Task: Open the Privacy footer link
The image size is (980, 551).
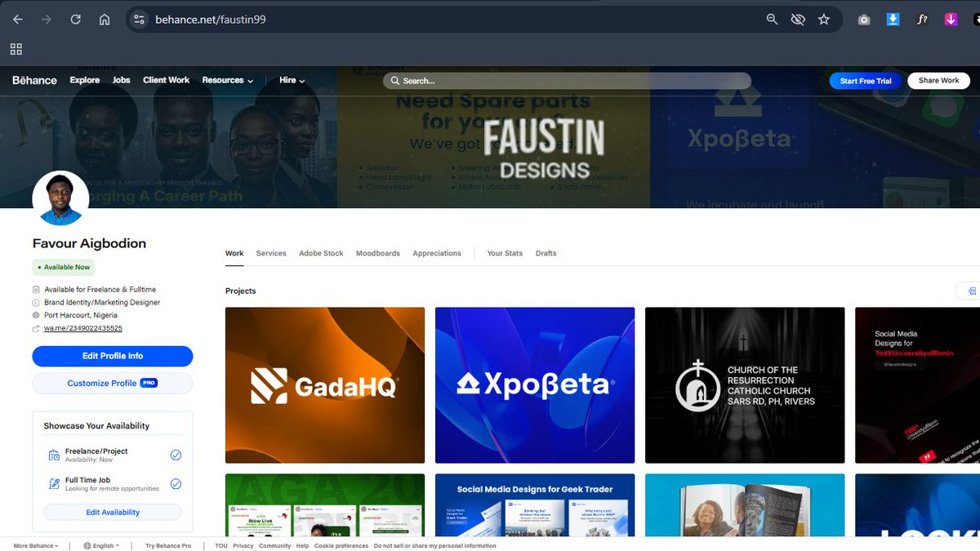Action: (243, 545)
